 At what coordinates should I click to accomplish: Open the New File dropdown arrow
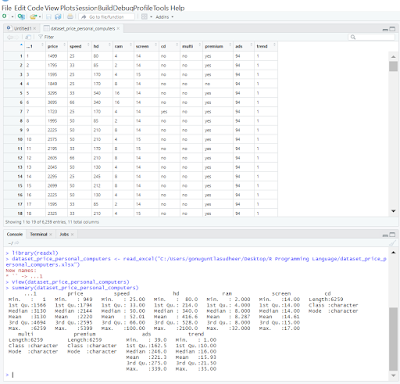point(12,17)
